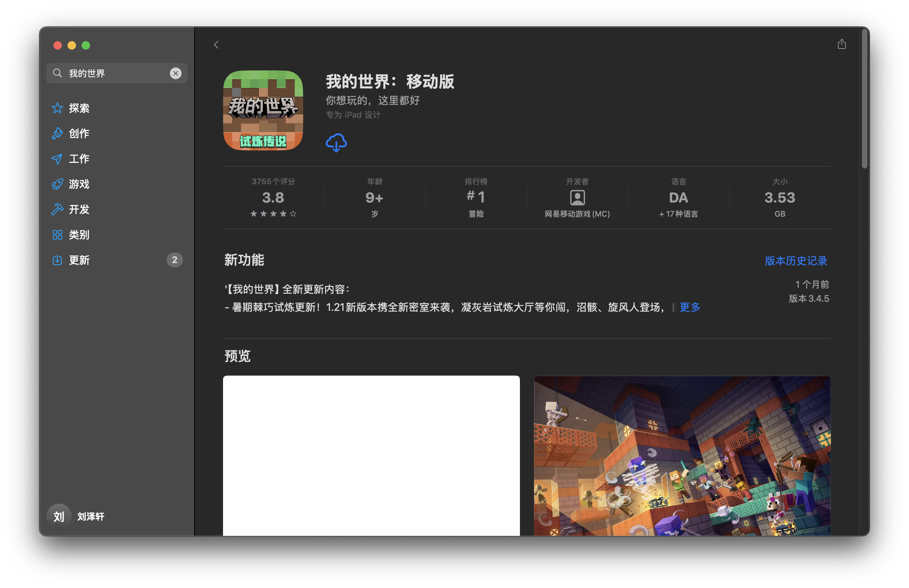
Task: Open the 开发 (Develop) section
Action: click(79, 209)
